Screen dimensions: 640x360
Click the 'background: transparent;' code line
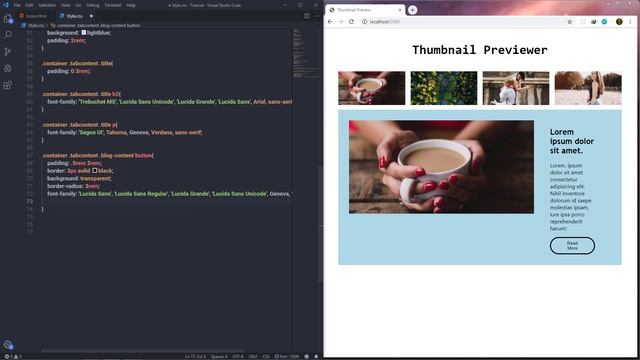(79, 178)
